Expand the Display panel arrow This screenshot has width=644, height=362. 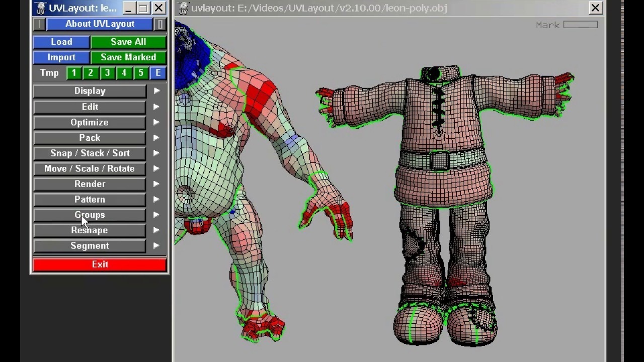[x=156, y=91]
